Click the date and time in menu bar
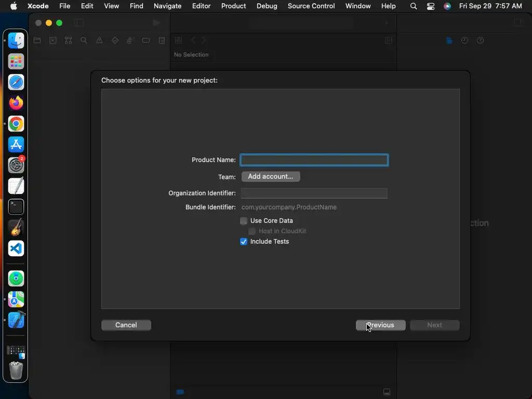The width and height of the screenshot is (532, 399). point(490,6)
